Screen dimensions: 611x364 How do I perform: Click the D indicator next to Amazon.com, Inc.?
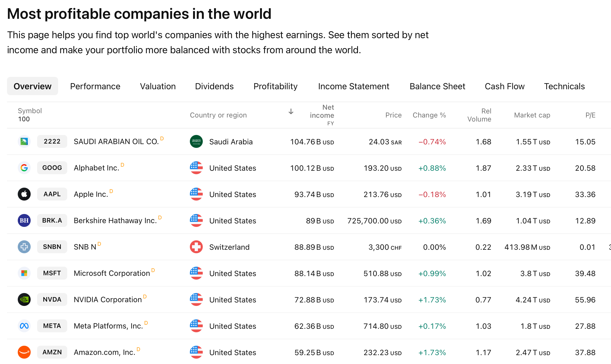tap(138, 349)
